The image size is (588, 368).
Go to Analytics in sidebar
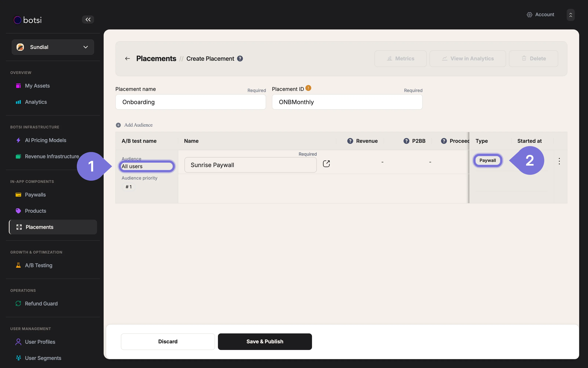36,102
